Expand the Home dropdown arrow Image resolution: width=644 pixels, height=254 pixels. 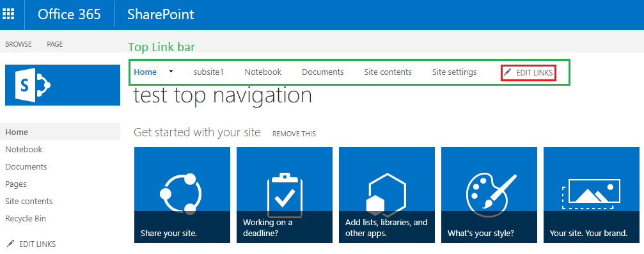[x=171, y=72]
